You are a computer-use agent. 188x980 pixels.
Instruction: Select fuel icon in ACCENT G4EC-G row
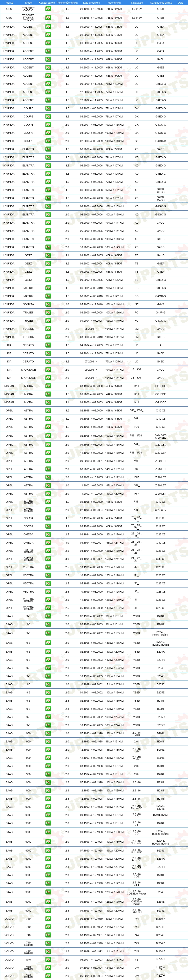pyautogui.click(x=48, y=84)
